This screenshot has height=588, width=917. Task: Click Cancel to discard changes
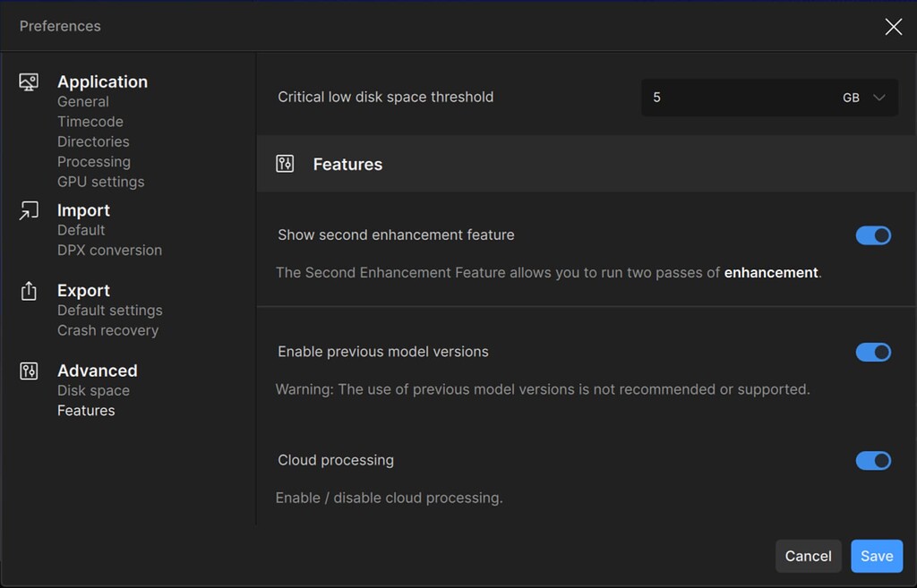click(x=808, y=556)
